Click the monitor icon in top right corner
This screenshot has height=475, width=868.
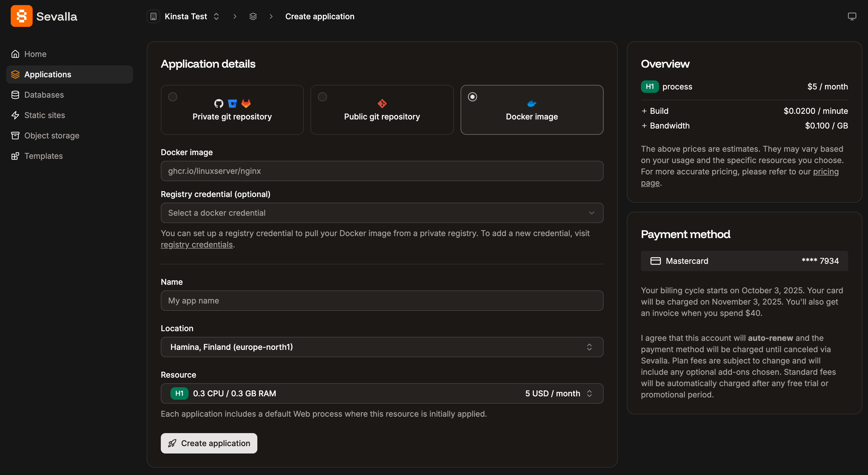point(852,16)
